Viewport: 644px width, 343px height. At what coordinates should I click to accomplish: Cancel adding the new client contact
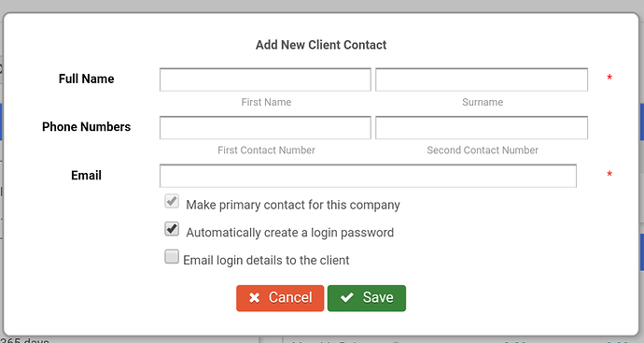tap(280, 298)
